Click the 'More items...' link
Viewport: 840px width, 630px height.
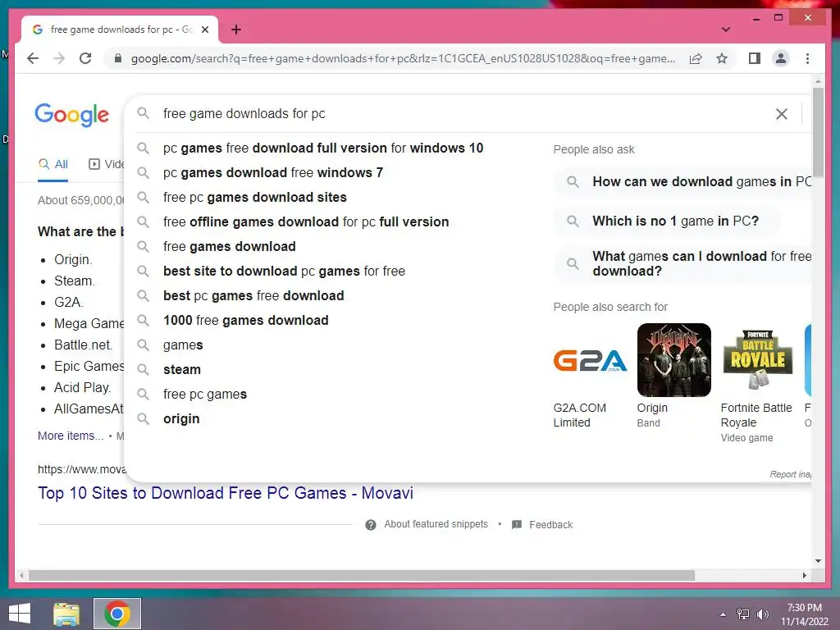coord(71,436)
